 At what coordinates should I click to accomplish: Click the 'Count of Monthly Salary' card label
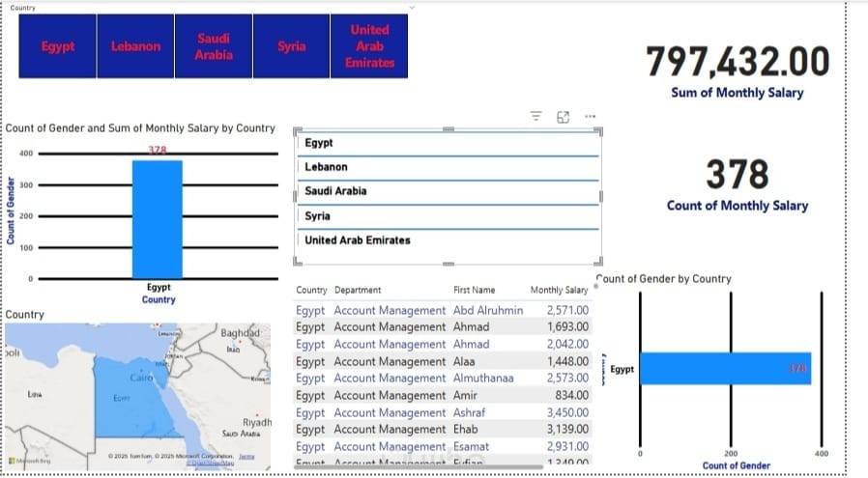(738, 206)
